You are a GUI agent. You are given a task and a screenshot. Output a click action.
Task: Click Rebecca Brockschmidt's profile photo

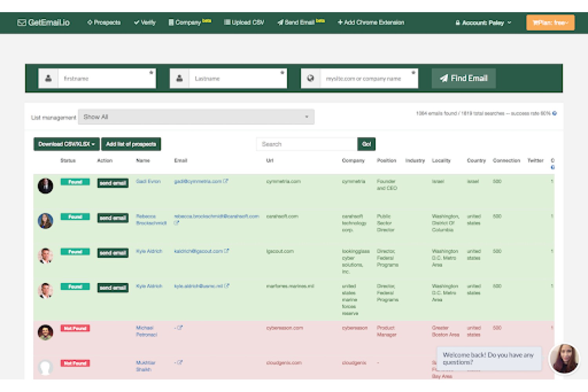click(45, 221)
